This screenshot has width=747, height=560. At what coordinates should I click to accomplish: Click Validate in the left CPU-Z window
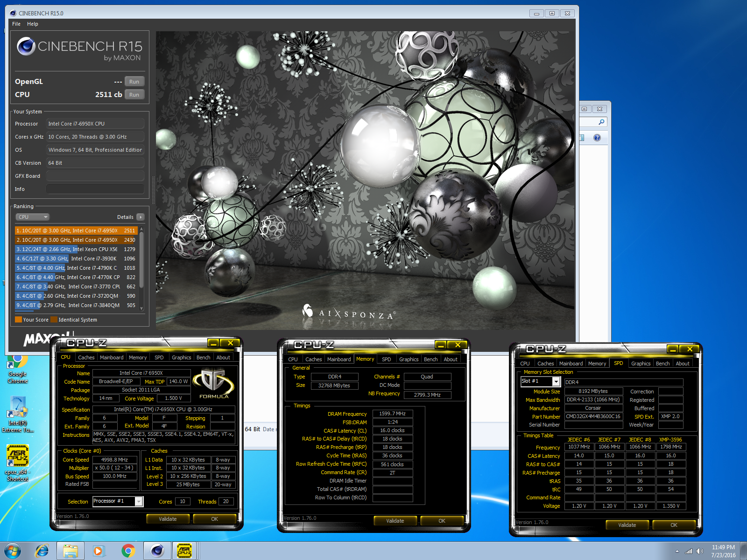(x=168, y=519)
